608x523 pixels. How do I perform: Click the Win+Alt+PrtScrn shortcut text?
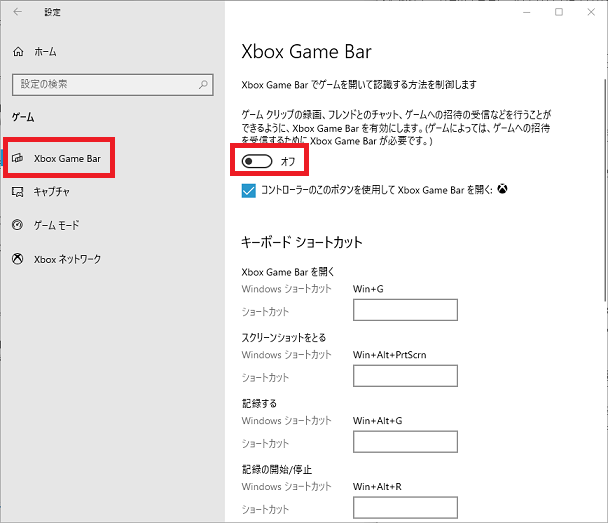pyautogui.click(x=389, y=355)
